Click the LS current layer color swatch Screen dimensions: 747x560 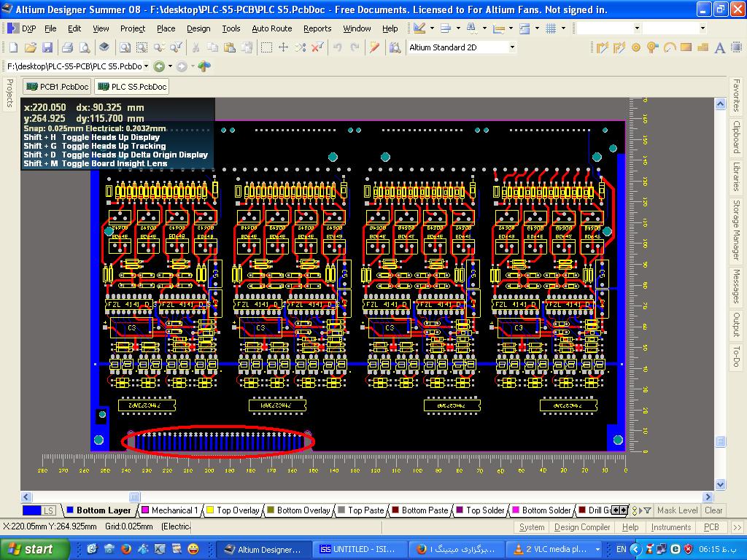[x=39, y=510]
